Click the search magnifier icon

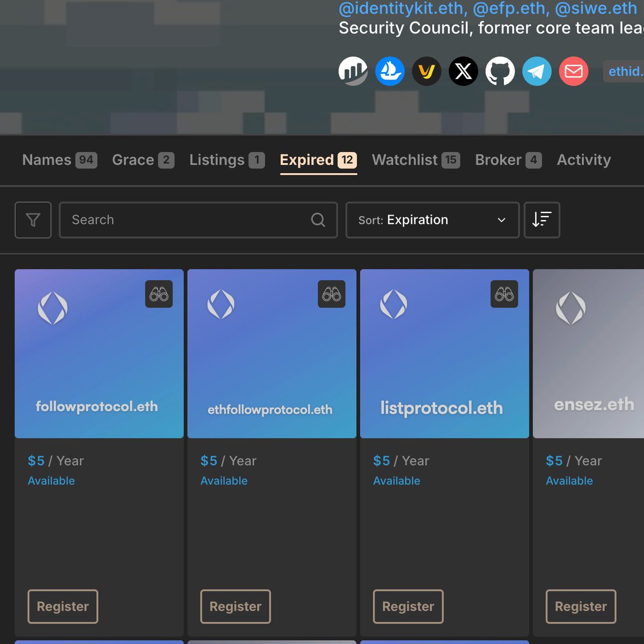click(x=318, y=220)
